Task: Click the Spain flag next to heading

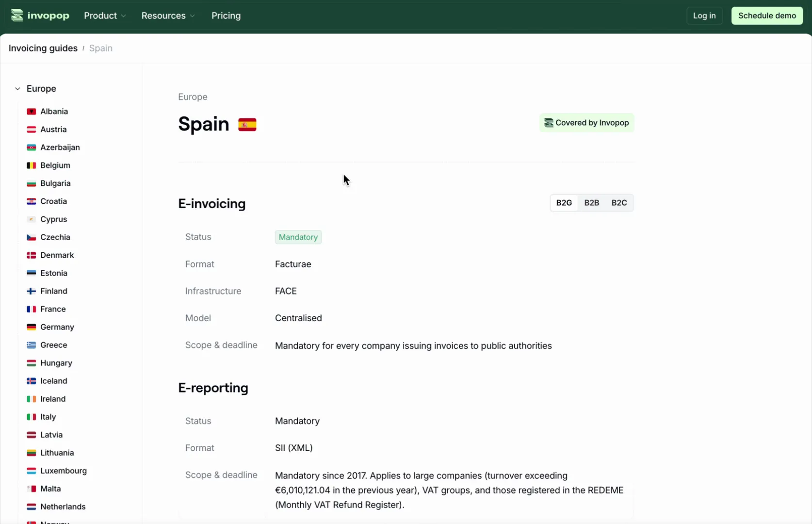Action: (247, 125)
